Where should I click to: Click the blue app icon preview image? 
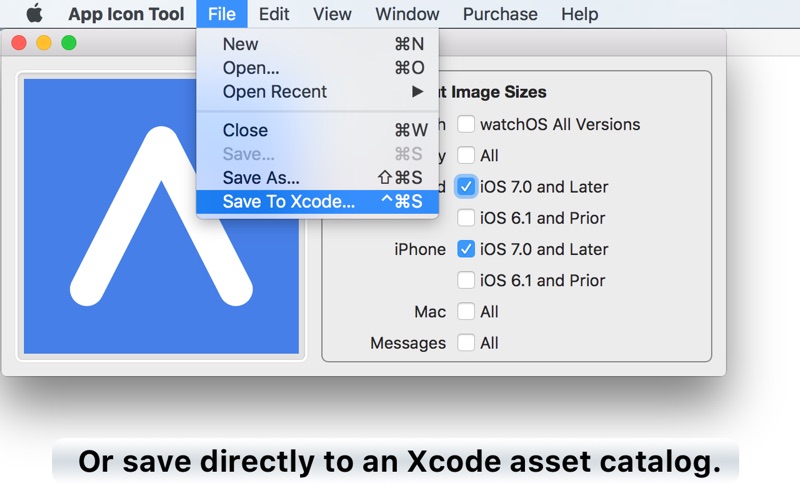tap(161, 216)
